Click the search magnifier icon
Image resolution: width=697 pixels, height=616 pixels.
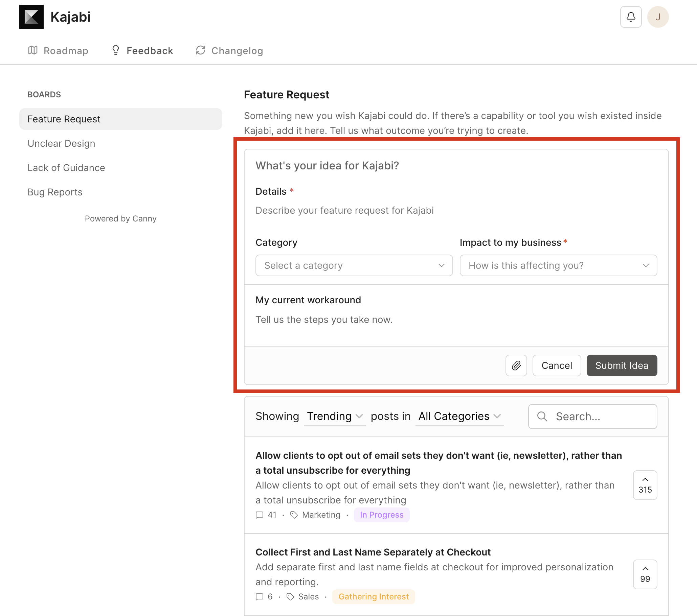(x=542, y=416)
